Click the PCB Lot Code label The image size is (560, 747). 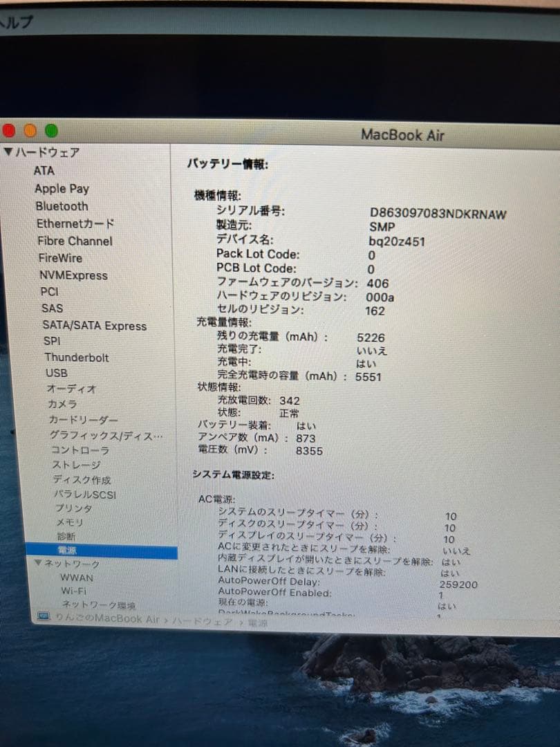click(256, 268)
